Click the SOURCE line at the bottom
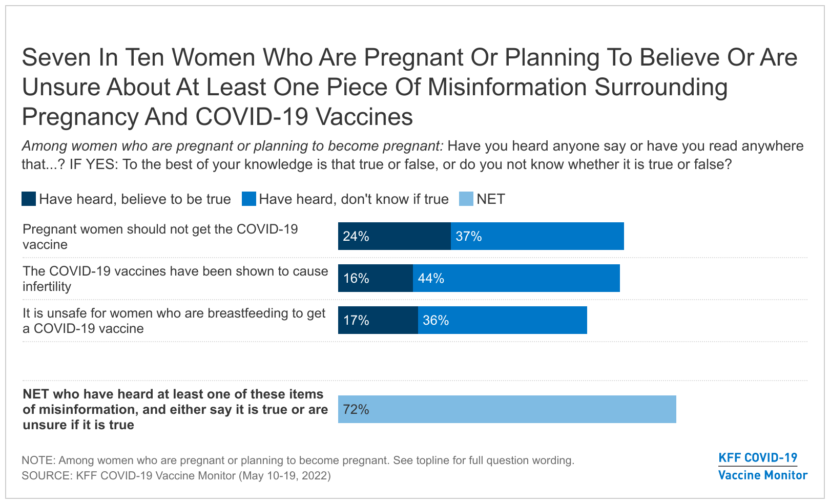This screenshot has width=830, height=504. click(176, 476)
